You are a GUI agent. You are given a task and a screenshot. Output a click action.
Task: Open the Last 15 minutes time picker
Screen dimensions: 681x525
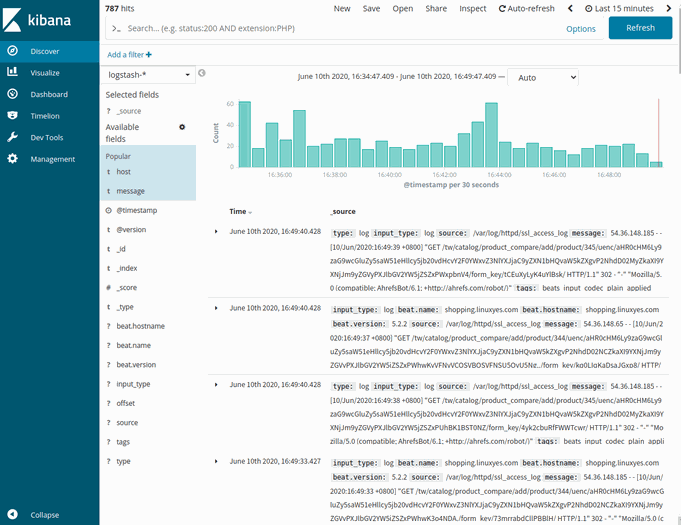(x=619, y=8)
